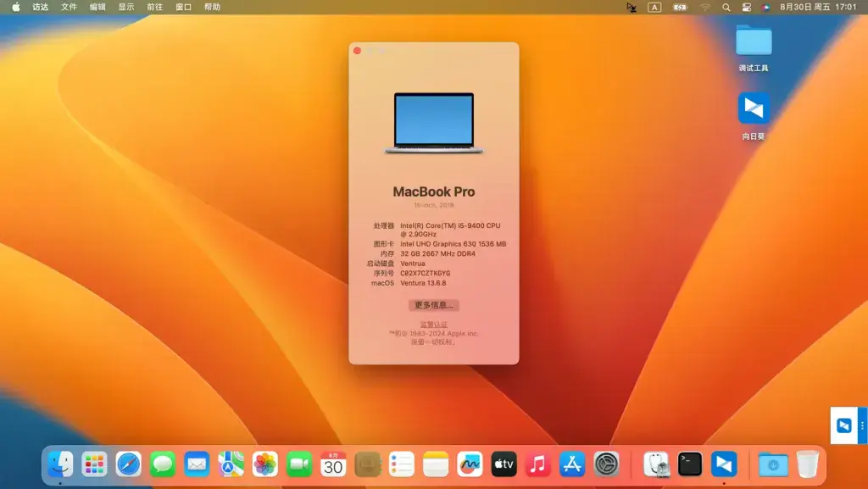Open Launchpad in the Dock
Screen dimensions: 868x489
click(94, 464)
